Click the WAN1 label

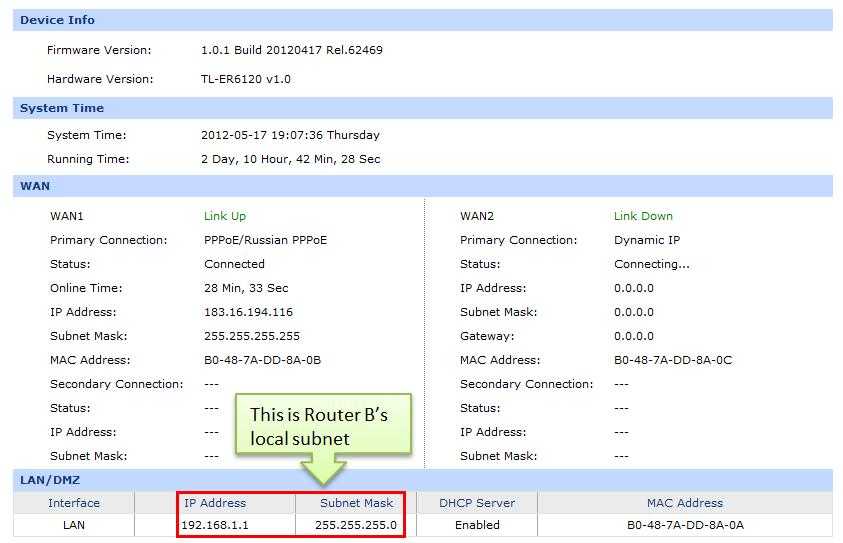click(x=67, y=216)
